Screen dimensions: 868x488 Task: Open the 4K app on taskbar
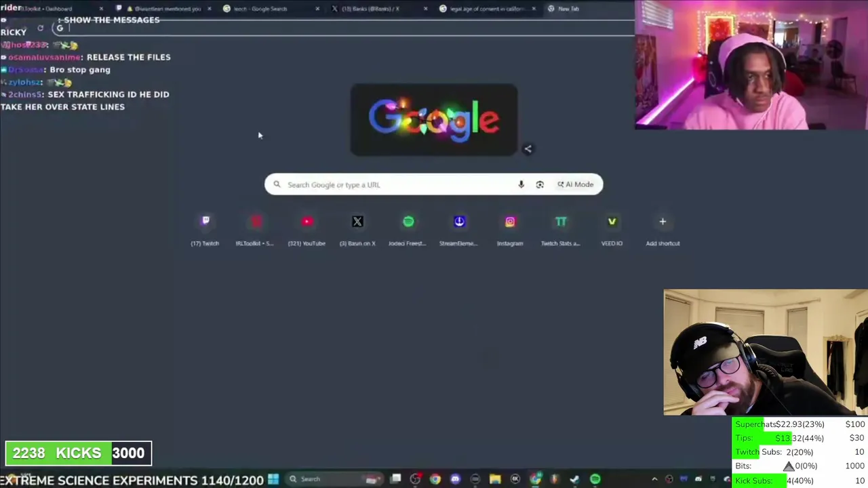(515, 479)
